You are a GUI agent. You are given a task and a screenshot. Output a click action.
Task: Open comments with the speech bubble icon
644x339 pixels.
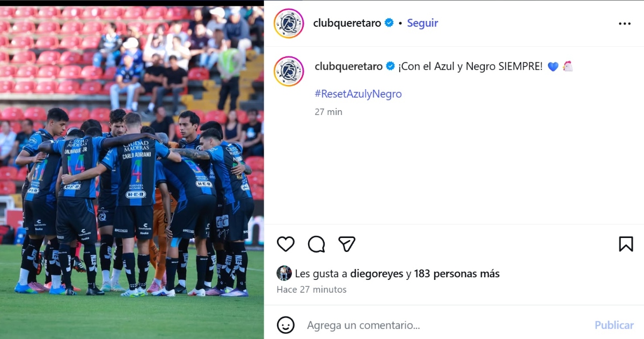[x=316, y=244]
